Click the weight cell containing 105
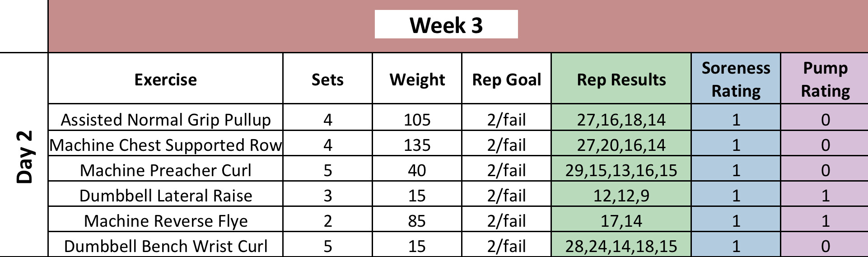Image resolution: width=868 pixels, height=257 pixels. click(x=417, y=119)
